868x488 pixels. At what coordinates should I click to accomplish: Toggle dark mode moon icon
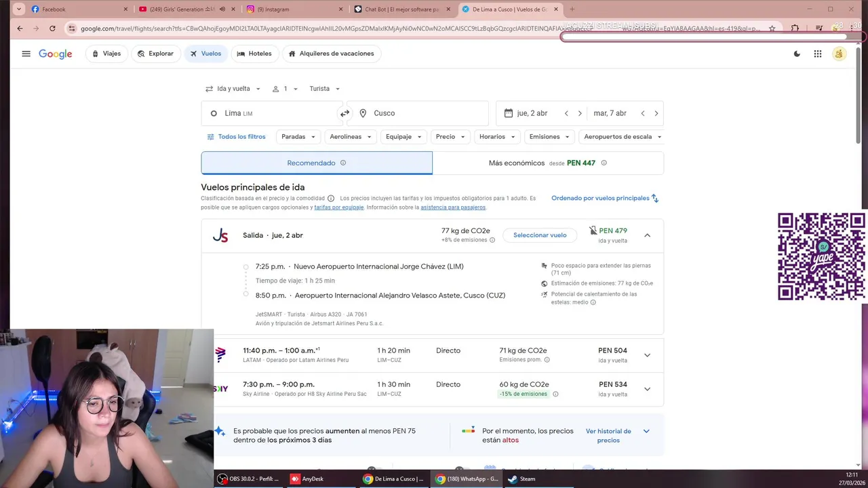(797, 54)
